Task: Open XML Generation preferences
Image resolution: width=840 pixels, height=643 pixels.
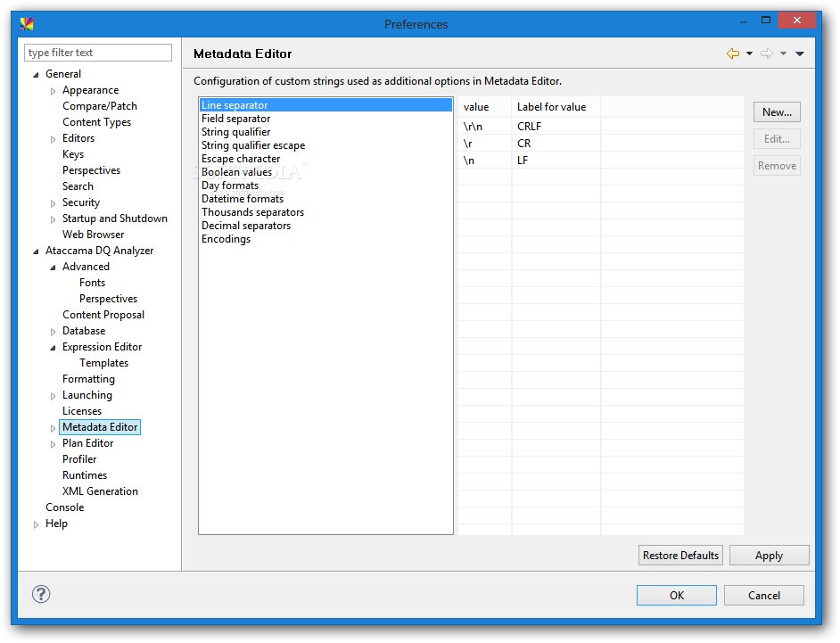Action: (100, 492)
